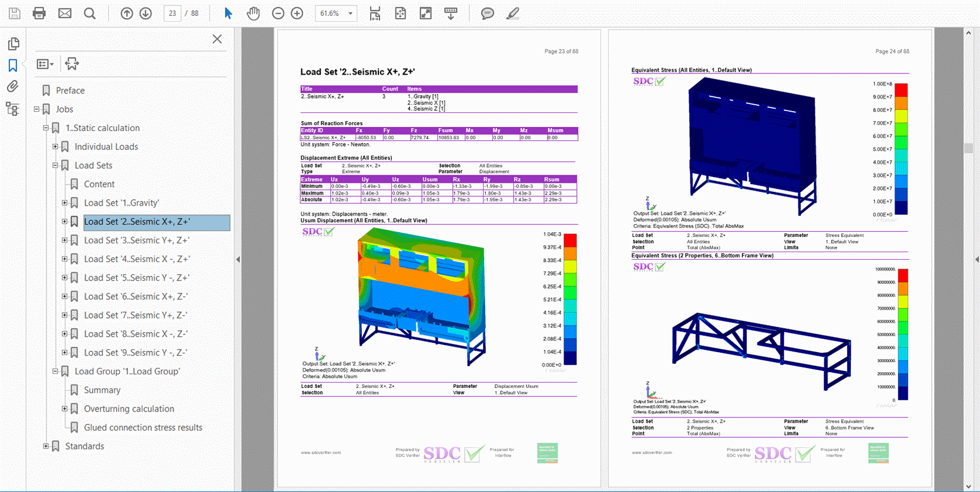
Task: Select Load Set '4..Seismic X -, Z+' bookmark
Action: pyautogui.click(x=137, y=259)
